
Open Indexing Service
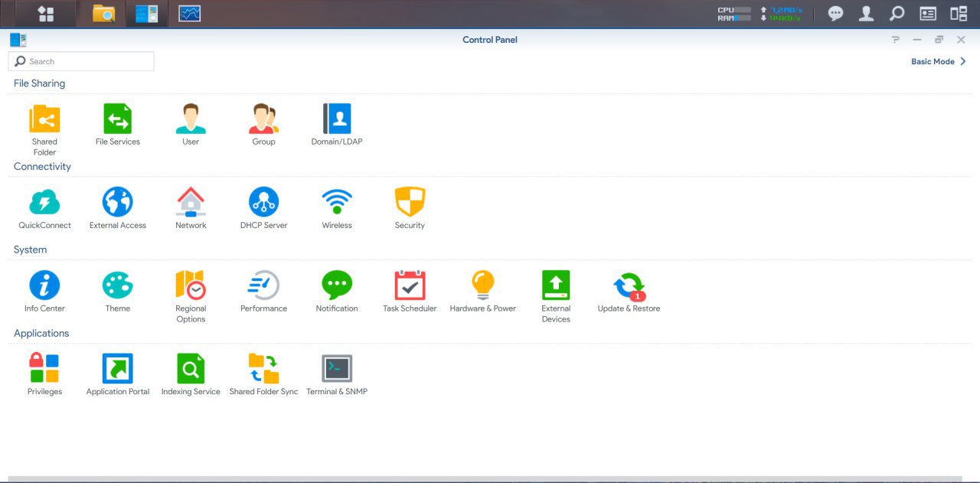(x=191, y=369)
